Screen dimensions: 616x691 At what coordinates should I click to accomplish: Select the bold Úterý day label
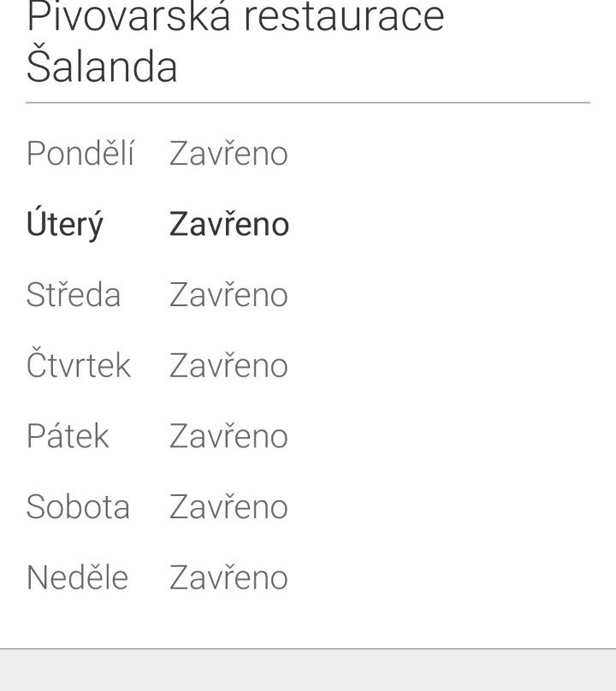(65, 225)
